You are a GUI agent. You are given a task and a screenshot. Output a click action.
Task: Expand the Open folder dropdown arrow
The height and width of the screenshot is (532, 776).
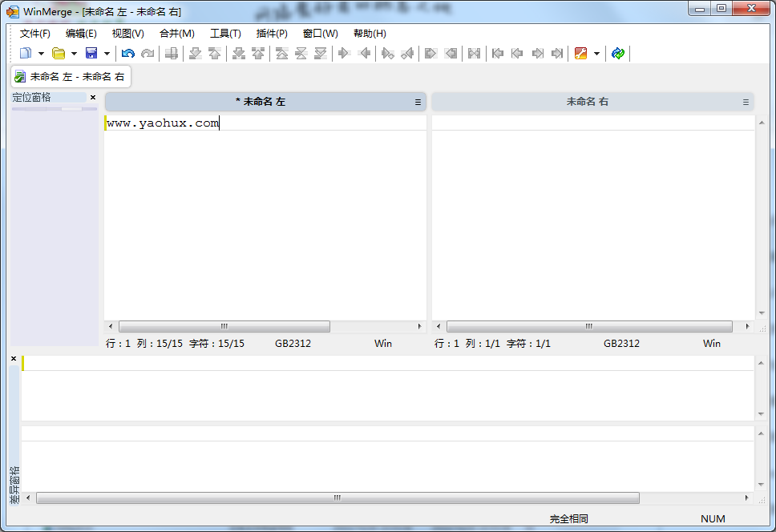pos(74,54)
